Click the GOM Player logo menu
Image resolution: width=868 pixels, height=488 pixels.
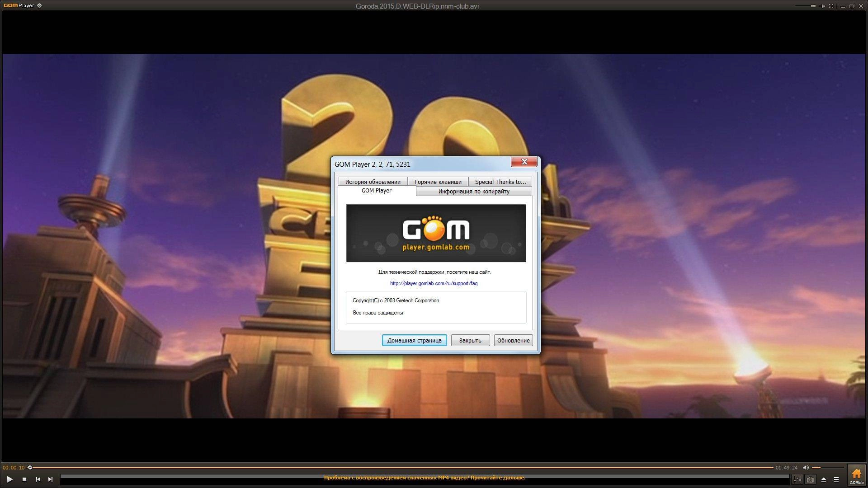click(19, 5)
